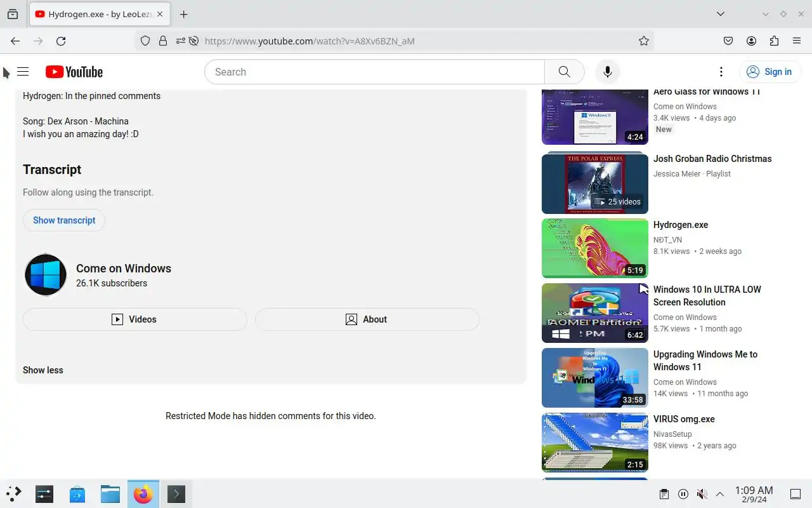Open the Firefox application menu
The image size is (812, 508).
coord(797,41)
